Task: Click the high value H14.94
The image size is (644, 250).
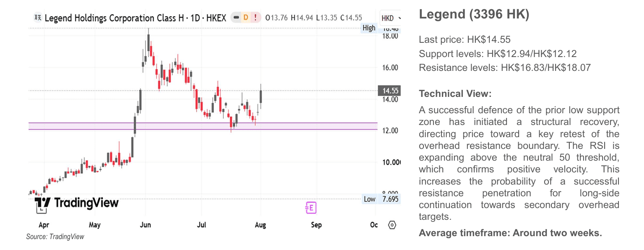Action: (x=303, y=18)
